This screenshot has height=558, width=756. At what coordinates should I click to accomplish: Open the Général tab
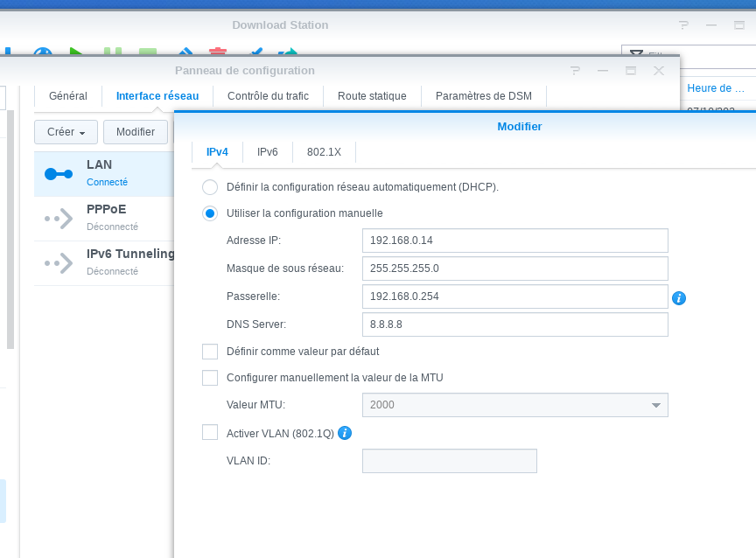(68, 96)
